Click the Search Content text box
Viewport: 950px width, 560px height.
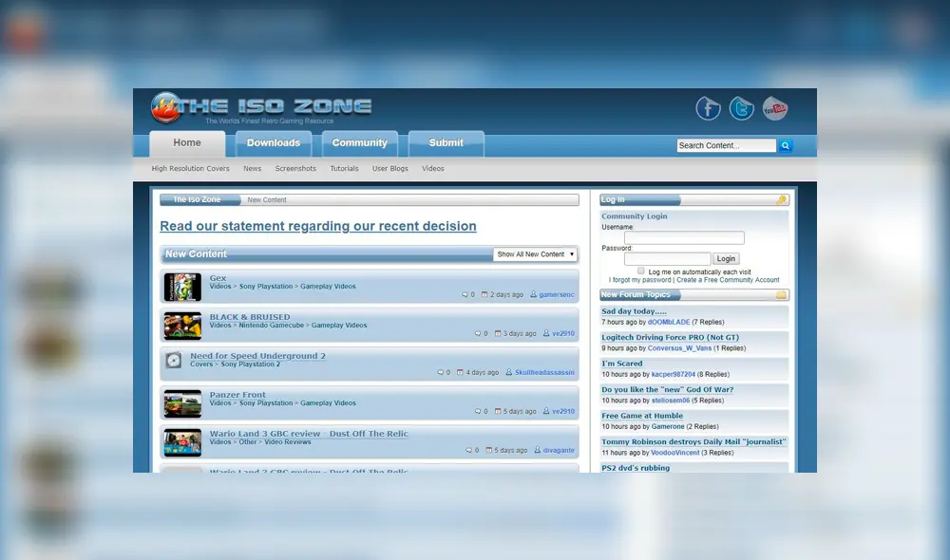tap(726, 145)
